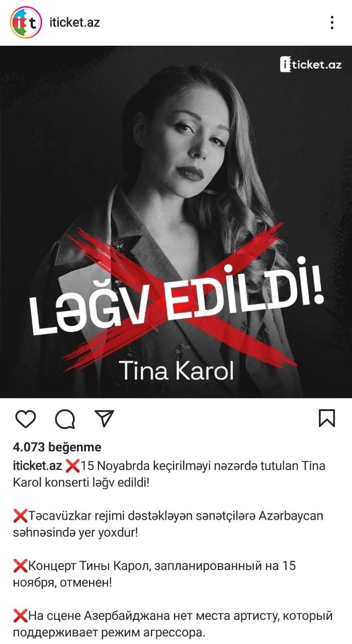View the 4.073 beğenme likes list
352x644 pixels.
coord(57,447)
